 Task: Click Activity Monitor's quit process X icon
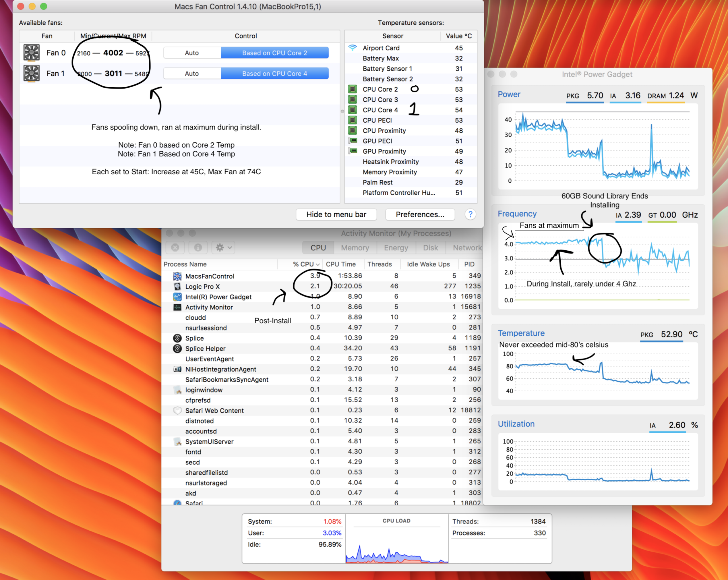coord(175,248)
